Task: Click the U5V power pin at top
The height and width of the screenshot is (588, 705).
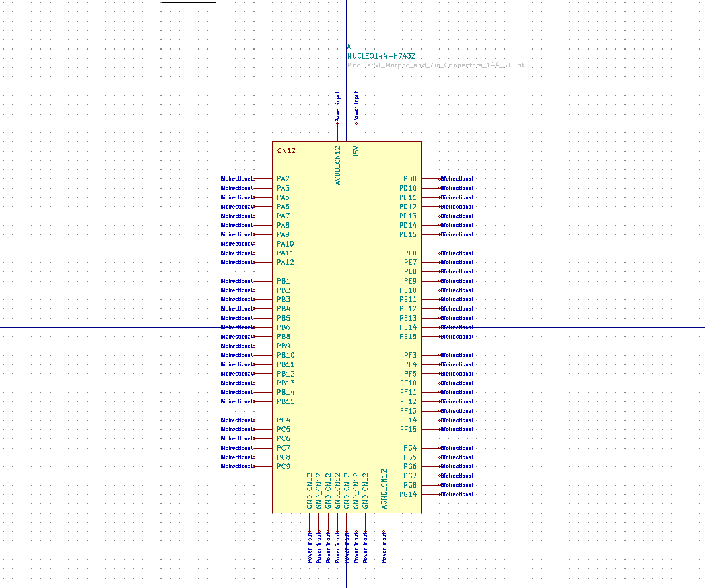Action: [355, 152]
